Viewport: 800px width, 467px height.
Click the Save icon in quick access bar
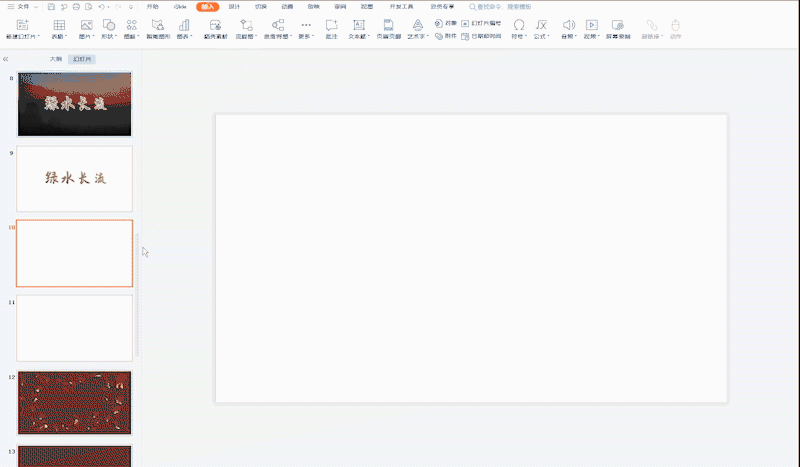tap(51, 7)
